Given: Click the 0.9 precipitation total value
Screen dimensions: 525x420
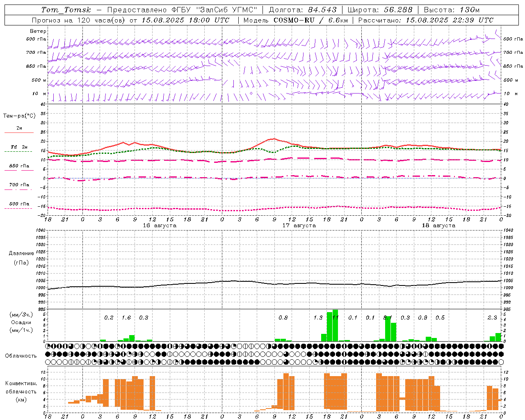Looking at the screenshot, I should pyautogui.click(x=422, y=317).
